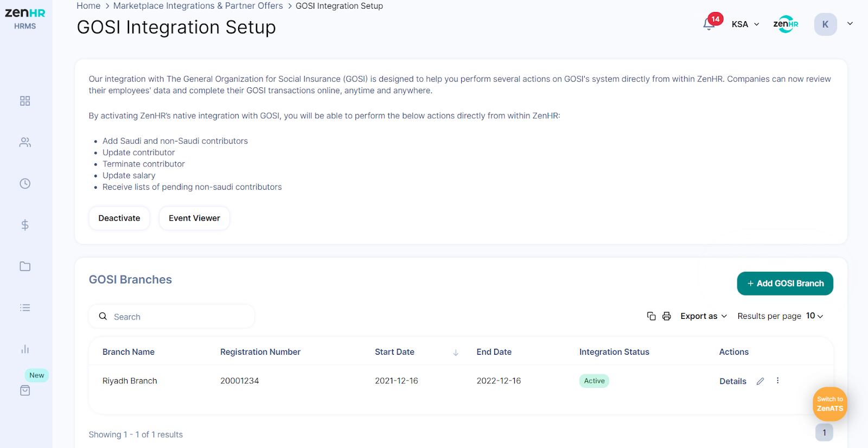Click start date 2021-12-16
The height and width of the screenshot is (448, 868).
tap(397, 381)
